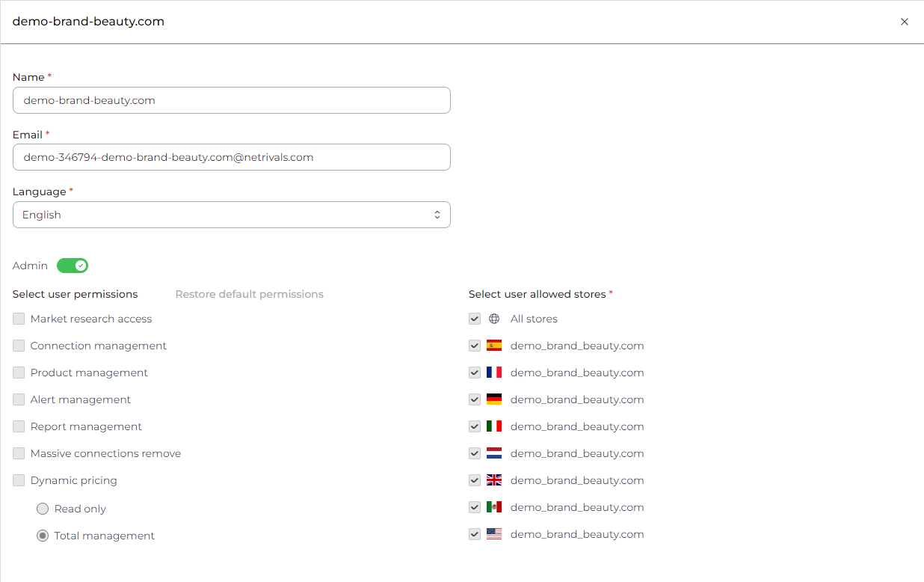Open the Language dropdown showing English
This screenshot has height=582, width=924.
pyautogui.click(x=231, y=215)
